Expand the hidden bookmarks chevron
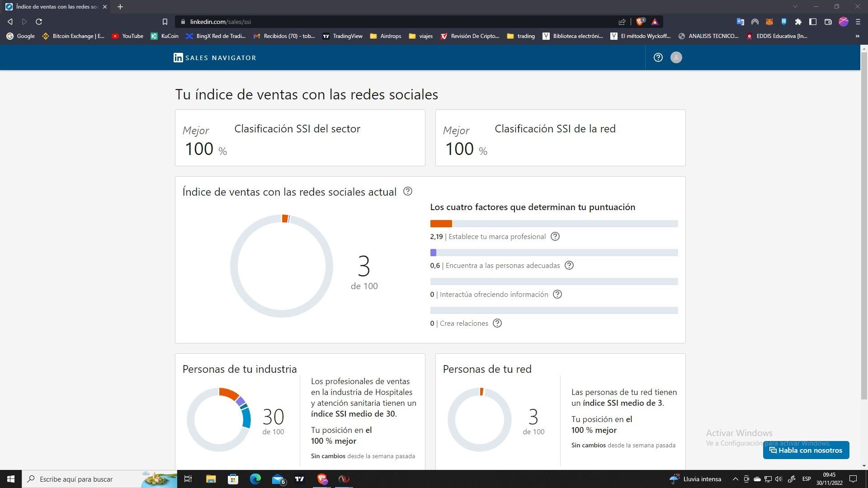The width and height of the screenshot is (868, 488). click(857, 36)
